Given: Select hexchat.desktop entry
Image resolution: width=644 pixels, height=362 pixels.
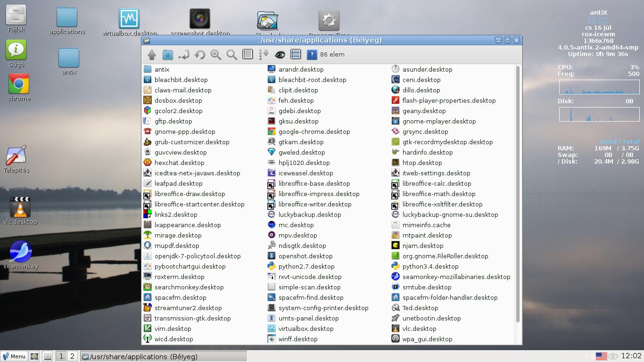Looking at the screenshot, I should 174,163.
